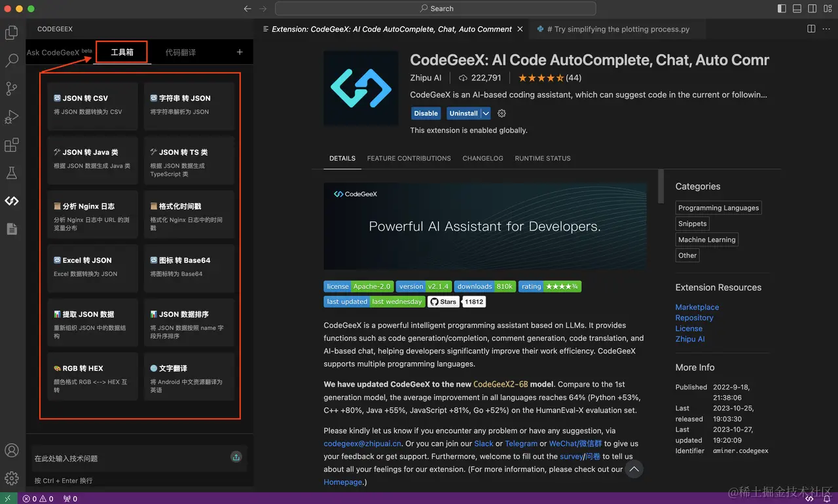Open the Zhipu AI resource link
838x504 pixels.
690,339
